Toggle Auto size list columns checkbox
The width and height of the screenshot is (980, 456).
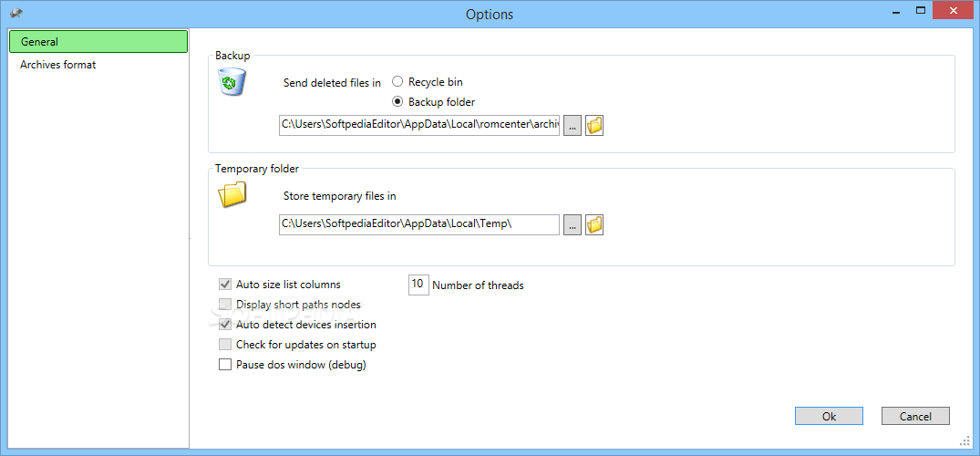tap(225, 285)
